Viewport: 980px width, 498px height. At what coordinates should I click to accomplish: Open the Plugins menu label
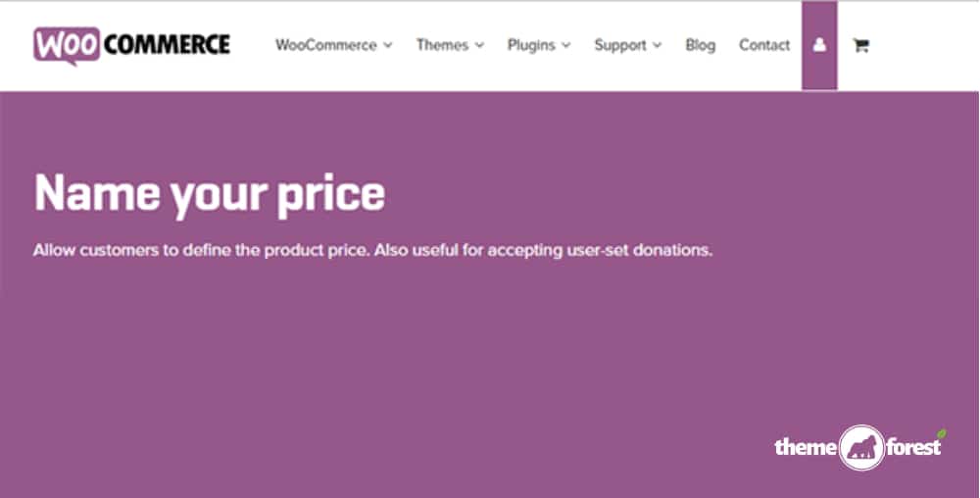531,45
